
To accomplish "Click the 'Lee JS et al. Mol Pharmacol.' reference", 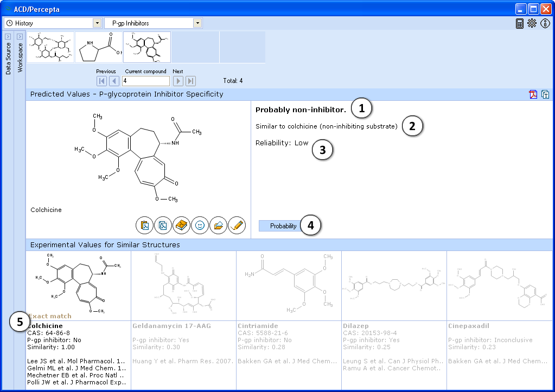I will [x=76, y=361].
